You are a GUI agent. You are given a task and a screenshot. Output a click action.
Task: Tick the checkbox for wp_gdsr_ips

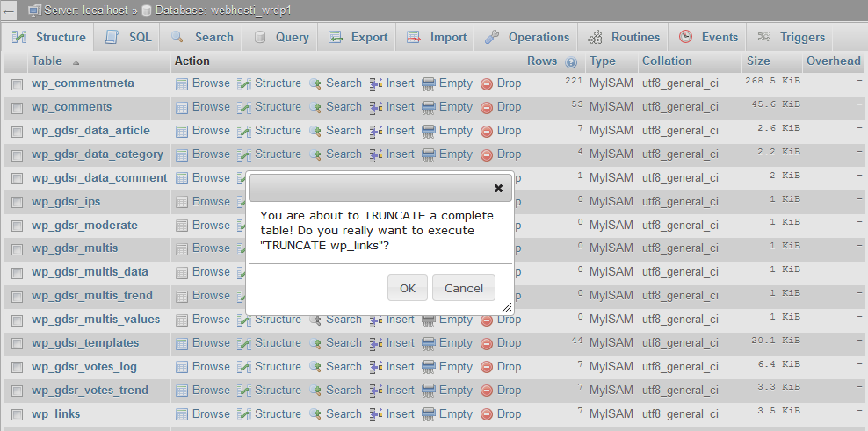(17, 203)
